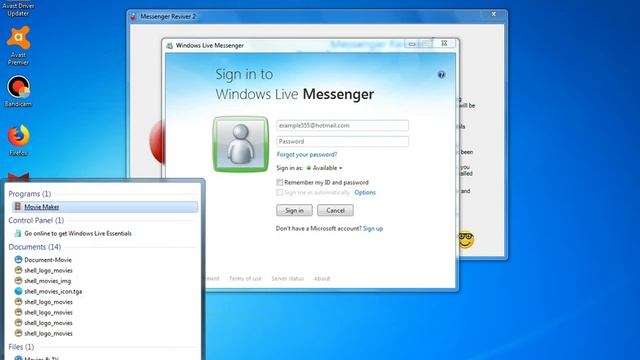This screenshot has height=360, width=640.
Task: Open the Document-Movie search result
Action: pos(48,260)
